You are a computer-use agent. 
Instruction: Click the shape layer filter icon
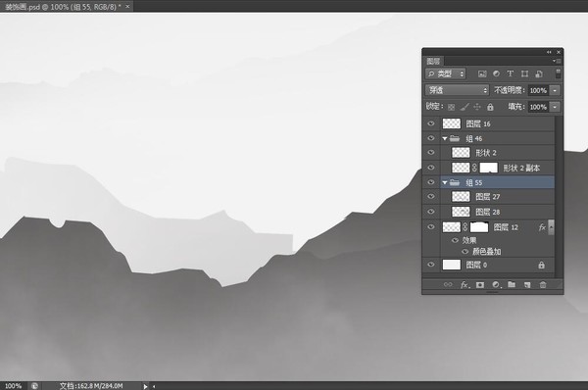coord(524,73)
